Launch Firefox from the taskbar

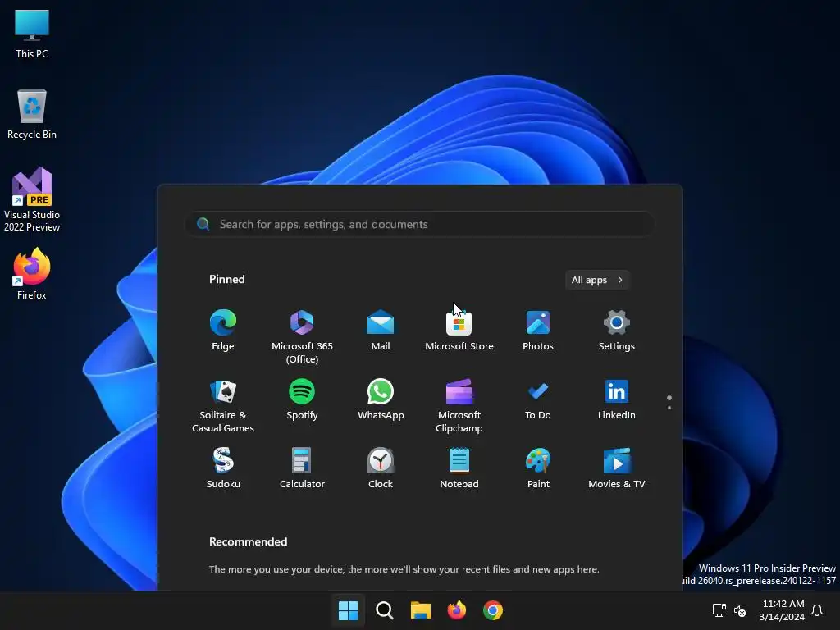pyautogui.click(x=456, y=610)
